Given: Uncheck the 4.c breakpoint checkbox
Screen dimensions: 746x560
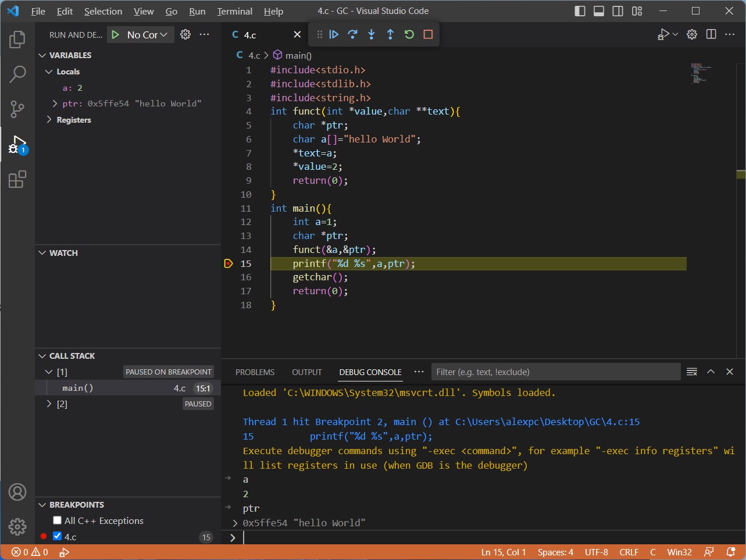Looking at the screenshot, I should [x=57, y=536].
